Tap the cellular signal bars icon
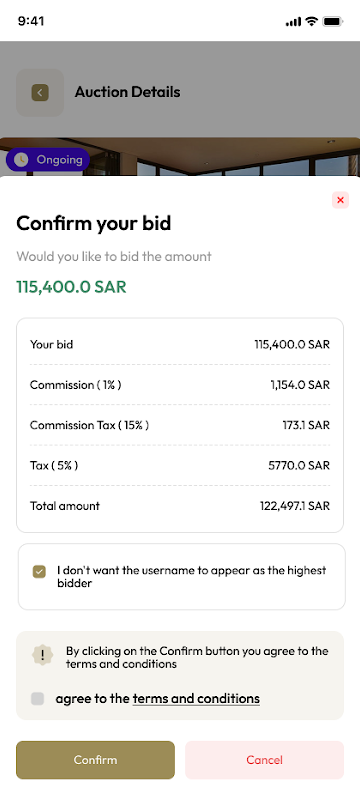 point(294,21)
